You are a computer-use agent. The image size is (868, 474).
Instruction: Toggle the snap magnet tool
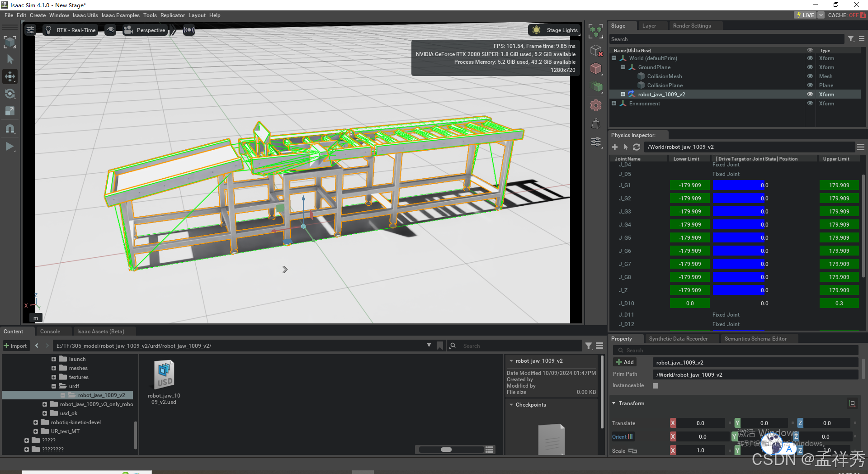point(10,129)
